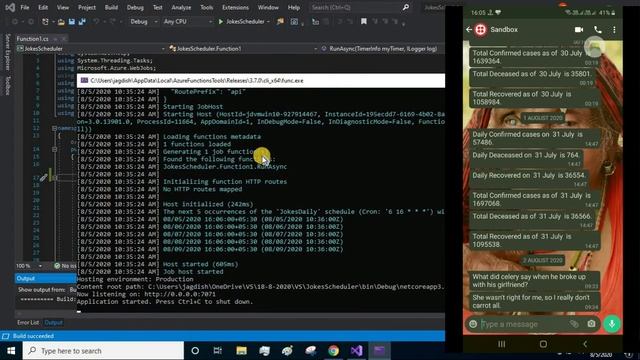The image size is (640, 360).
Task: Open Visual Studio from the taskbar
Action: (356, 351)
